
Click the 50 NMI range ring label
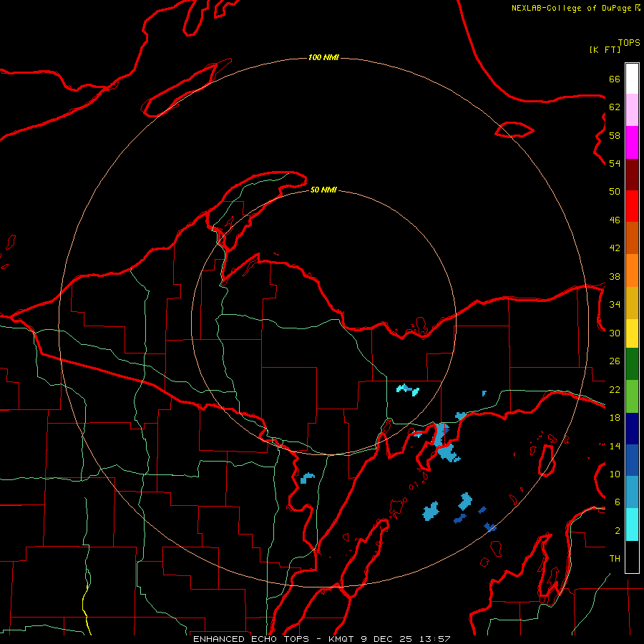[x=323, y=190]
